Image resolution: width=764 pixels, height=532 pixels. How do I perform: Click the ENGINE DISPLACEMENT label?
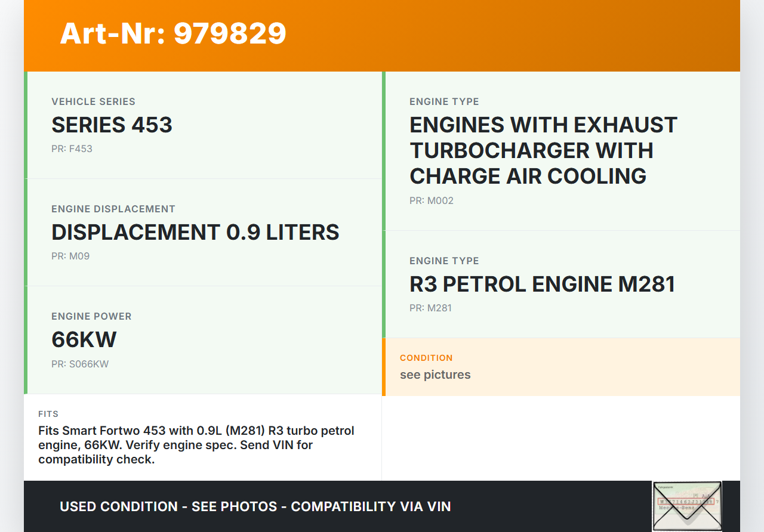(113, 209)
